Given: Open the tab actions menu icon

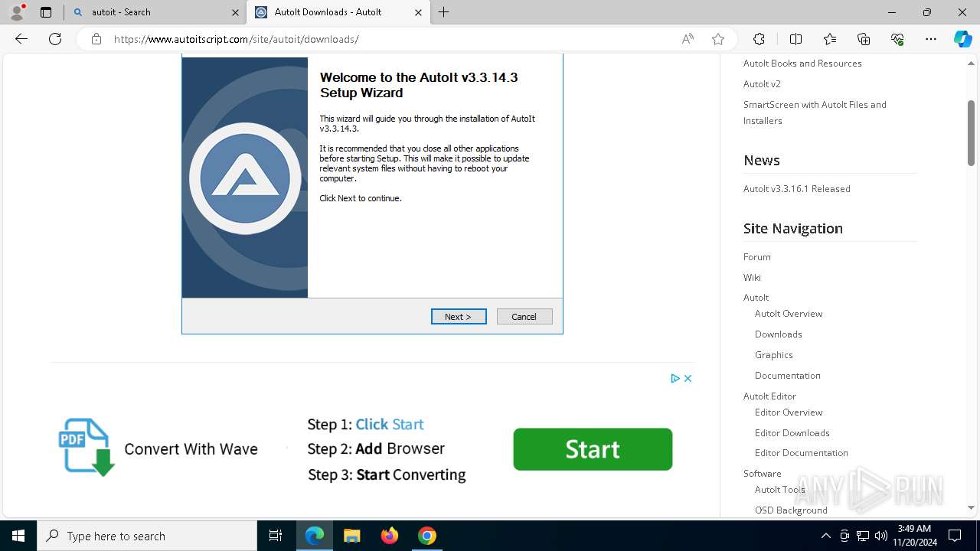Looking at the screenshot, I should click(46, 12).
